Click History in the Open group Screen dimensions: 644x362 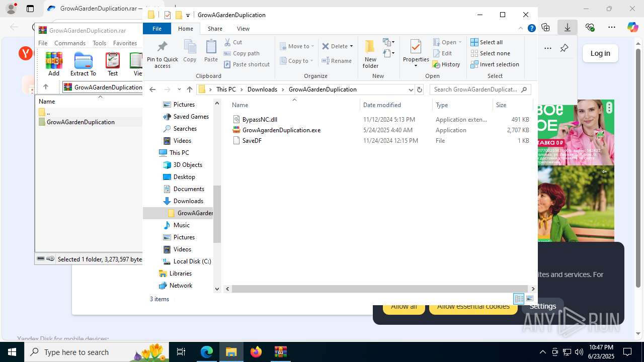click(446, 64)
